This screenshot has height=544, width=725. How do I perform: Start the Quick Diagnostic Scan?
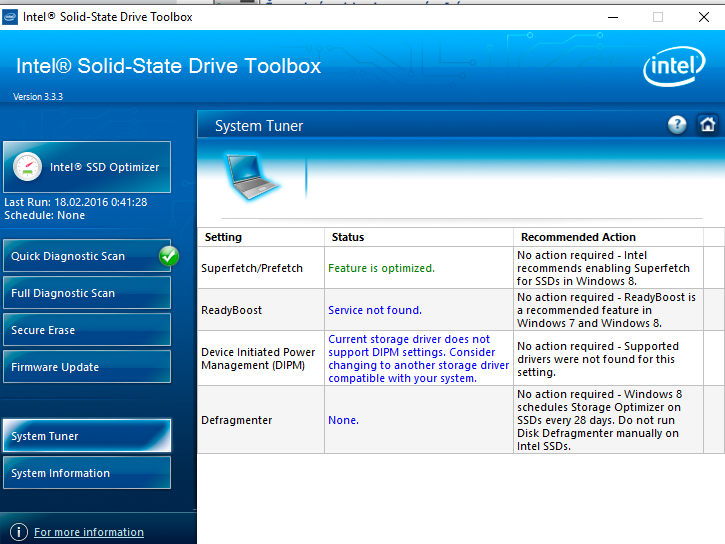[x=87, y=256]
